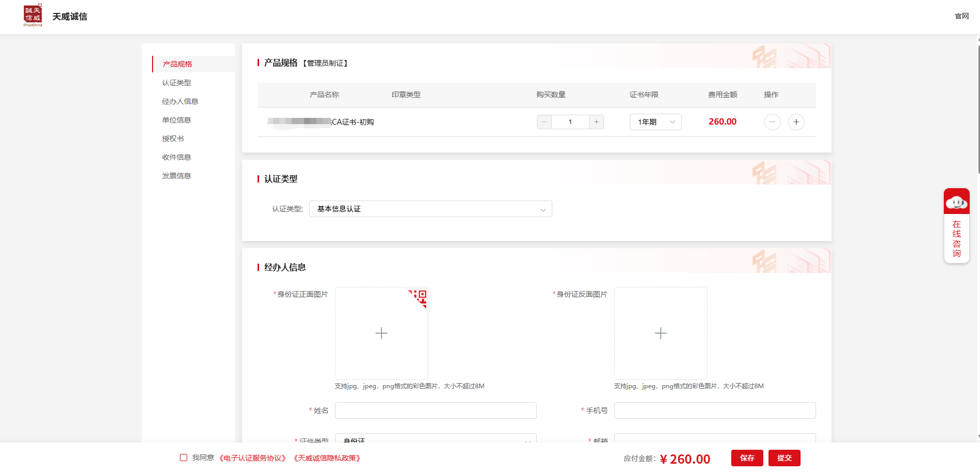980x473 pixels.
Task: Go to 单位信息 in the sidebar
Action: [x=176, y=120]
